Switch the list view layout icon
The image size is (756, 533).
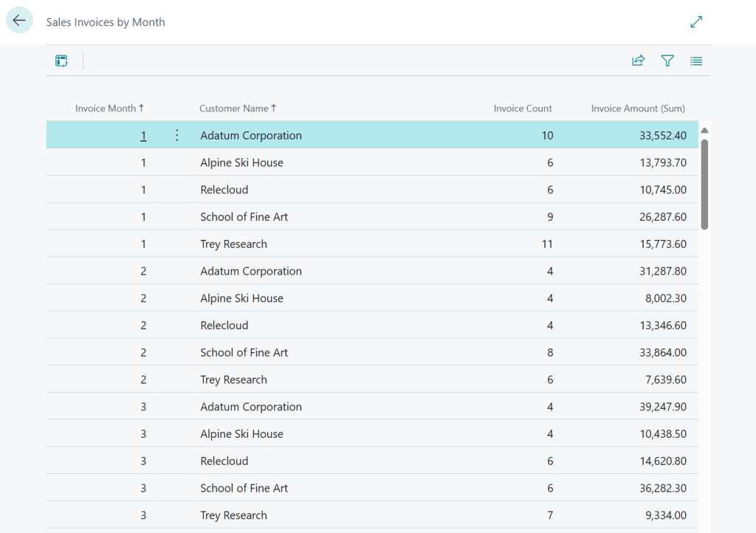tap(695, 61)
